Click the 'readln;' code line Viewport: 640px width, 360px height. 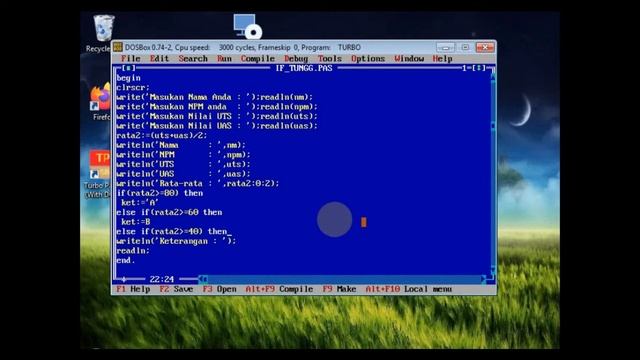coord(133,251)
